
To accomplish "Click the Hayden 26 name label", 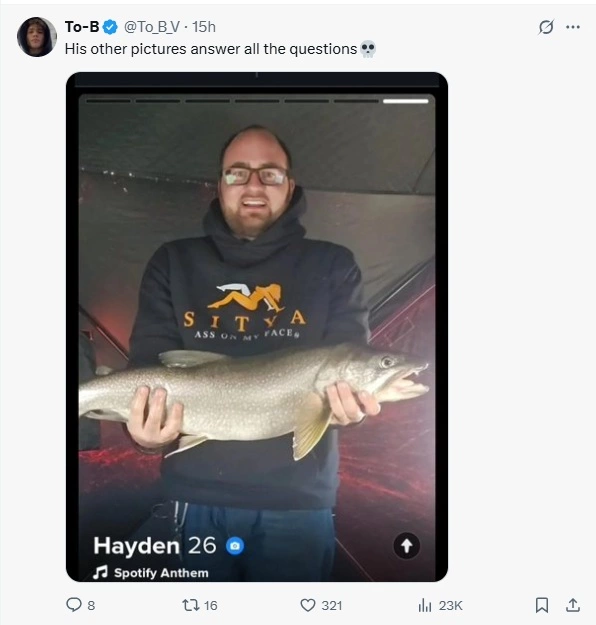I will (155, 545).
